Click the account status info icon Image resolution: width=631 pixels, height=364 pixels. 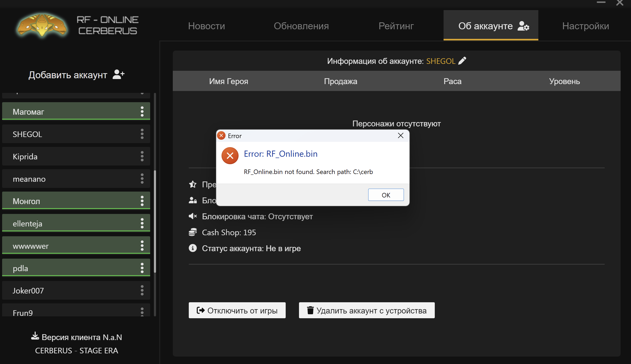pyautogui.click(x=192, y=248)
